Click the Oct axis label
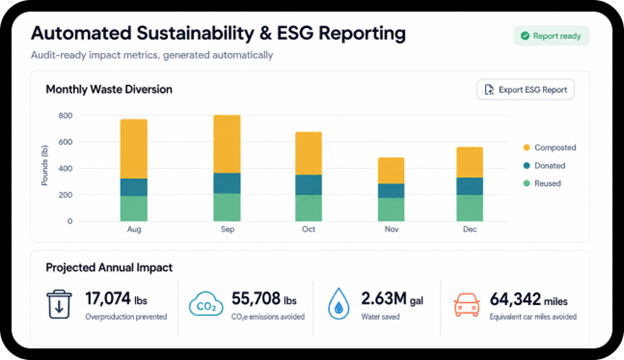624x360 pixels. pos(308,229)
